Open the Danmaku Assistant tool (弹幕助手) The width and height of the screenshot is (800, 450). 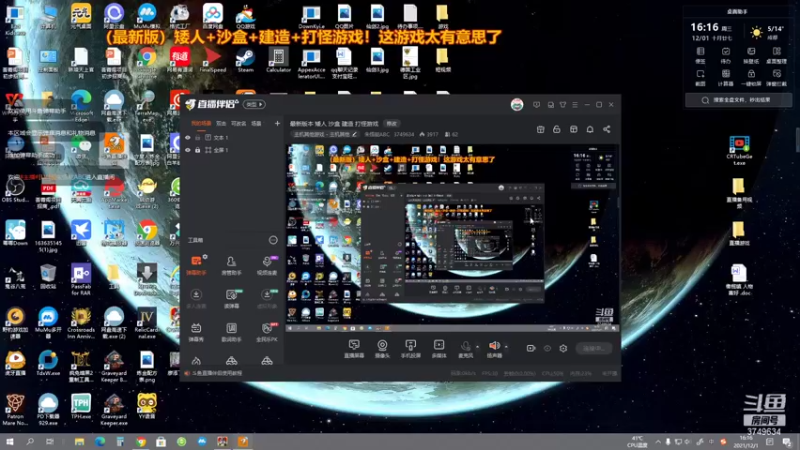(x=196, y=265)
